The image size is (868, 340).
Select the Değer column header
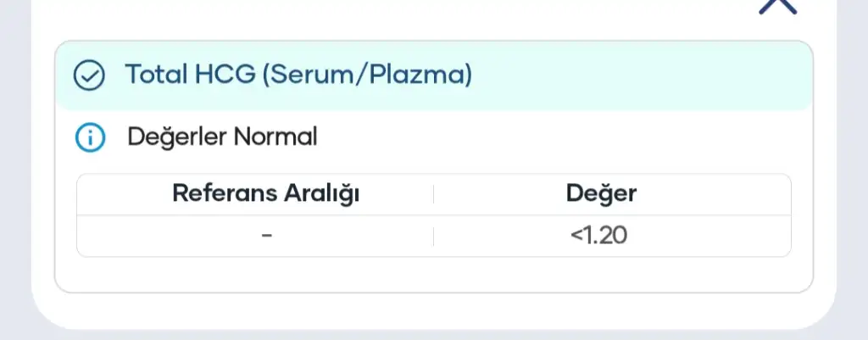601,193
